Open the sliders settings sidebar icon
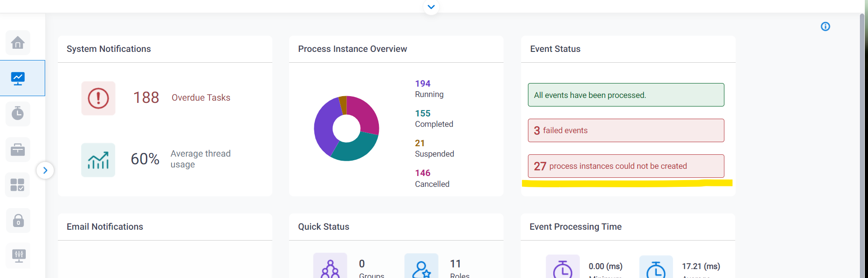Viewport: 868px width, 278px height. pyautogui.click(x=19, y=255)
